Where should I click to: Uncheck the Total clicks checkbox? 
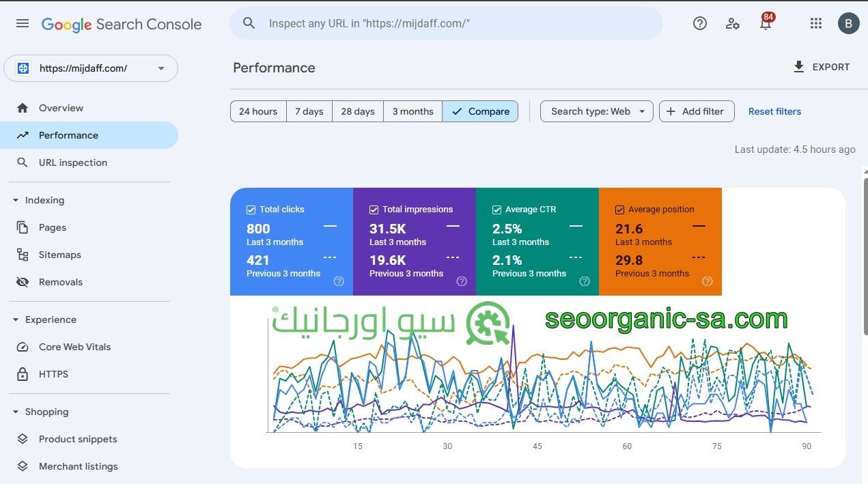pos(251,210)
